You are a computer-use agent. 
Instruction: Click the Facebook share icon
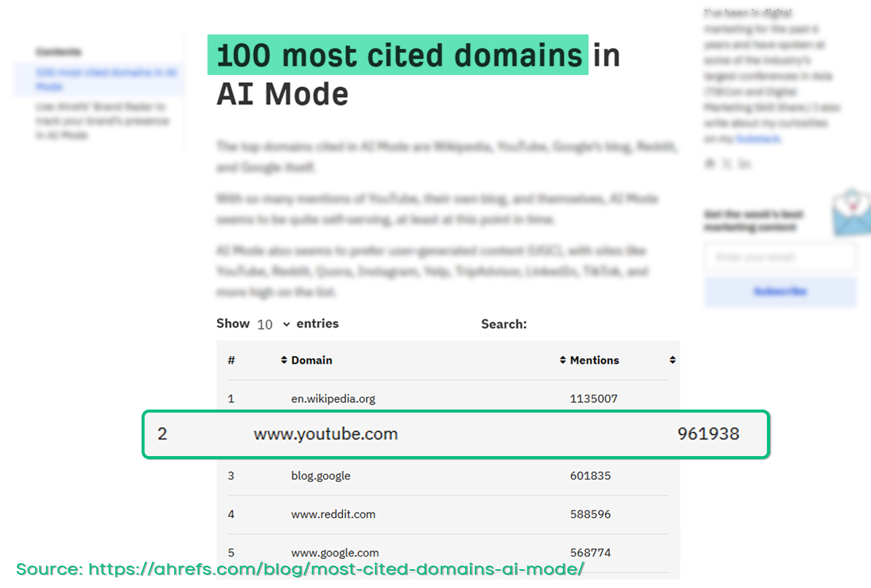point(710,163)
